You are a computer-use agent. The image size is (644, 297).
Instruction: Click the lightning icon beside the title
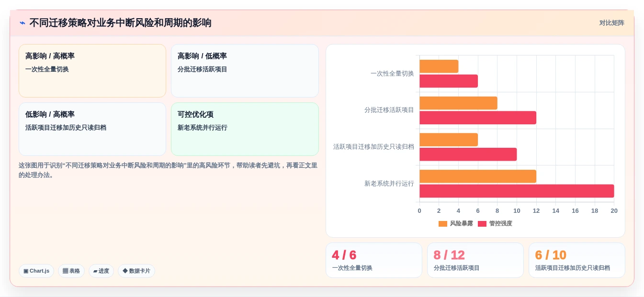23,23
